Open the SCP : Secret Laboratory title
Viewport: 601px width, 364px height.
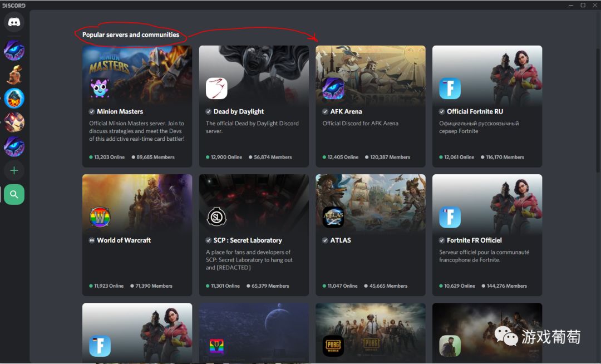coord(248,240)
